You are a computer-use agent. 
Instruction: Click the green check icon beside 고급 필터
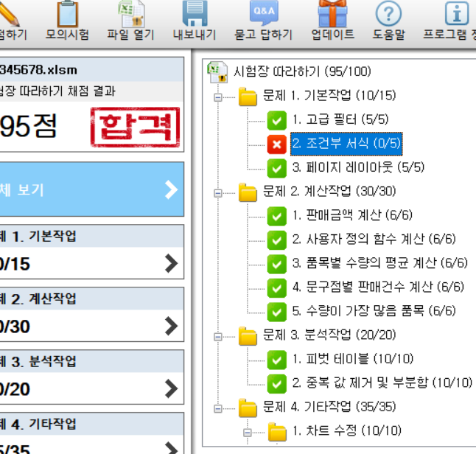(x=277, y=119)
